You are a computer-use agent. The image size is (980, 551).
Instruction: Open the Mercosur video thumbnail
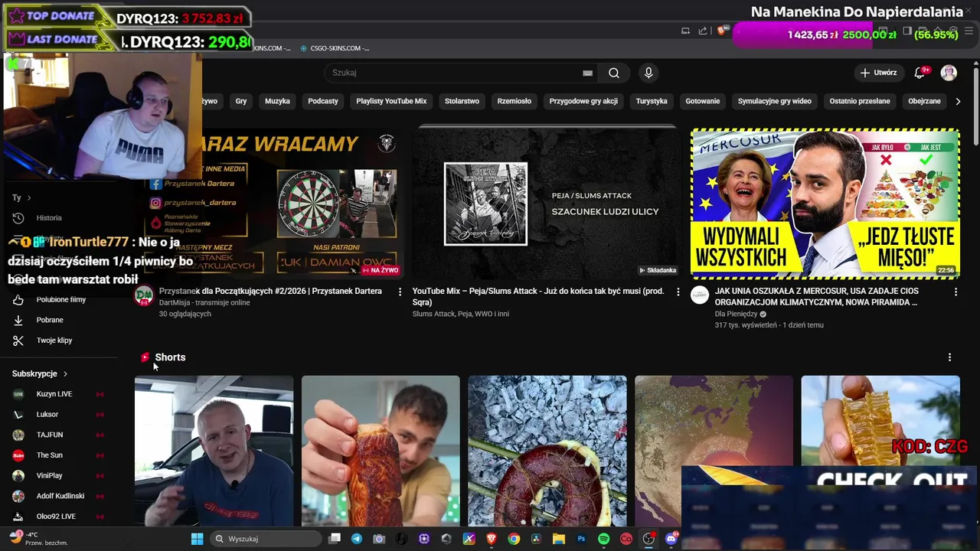(x=825, y=203)
